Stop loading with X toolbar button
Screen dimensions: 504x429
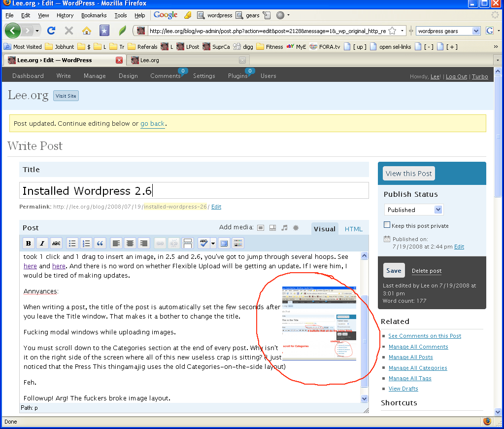[69, 31]
